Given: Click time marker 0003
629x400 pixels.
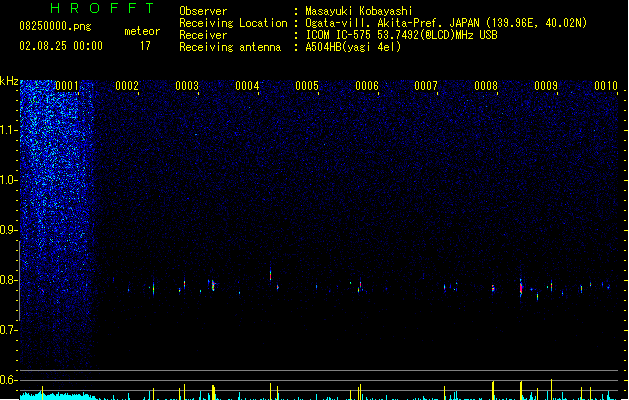Looking at the screenshot, I should tap(187, 86).
